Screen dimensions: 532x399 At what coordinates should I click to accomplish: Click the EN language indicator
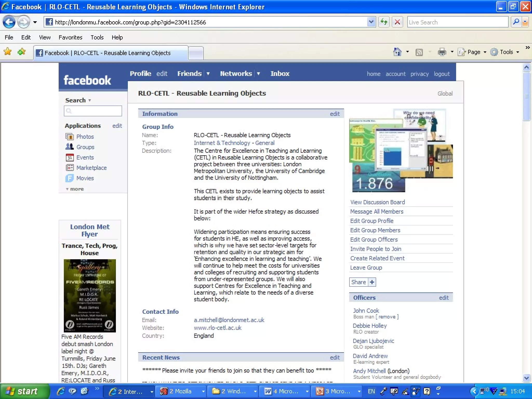(371, 391)
